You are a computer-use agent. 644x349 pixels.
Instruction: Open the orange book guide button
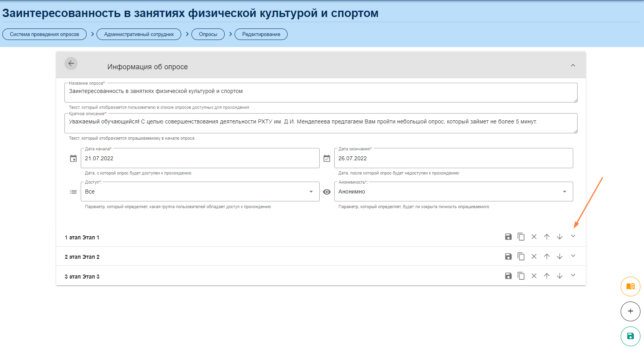(630, 286)
